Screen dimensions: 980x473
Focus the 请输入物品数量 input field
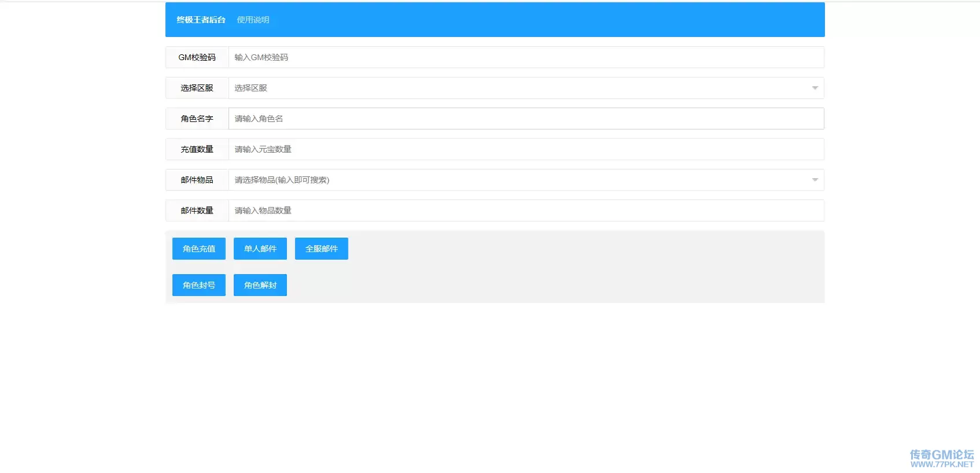[526, 210]
